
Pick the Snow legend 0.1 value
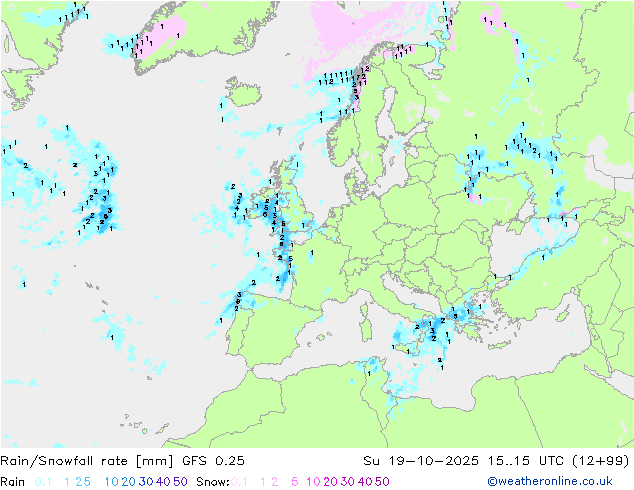coord(239,482)
